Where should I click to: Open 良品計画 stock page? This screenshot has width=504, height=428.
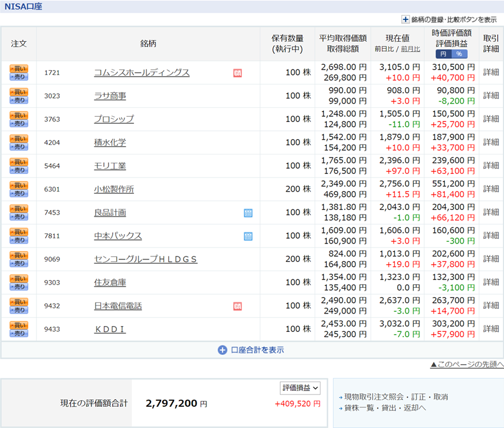click(110, 213)
